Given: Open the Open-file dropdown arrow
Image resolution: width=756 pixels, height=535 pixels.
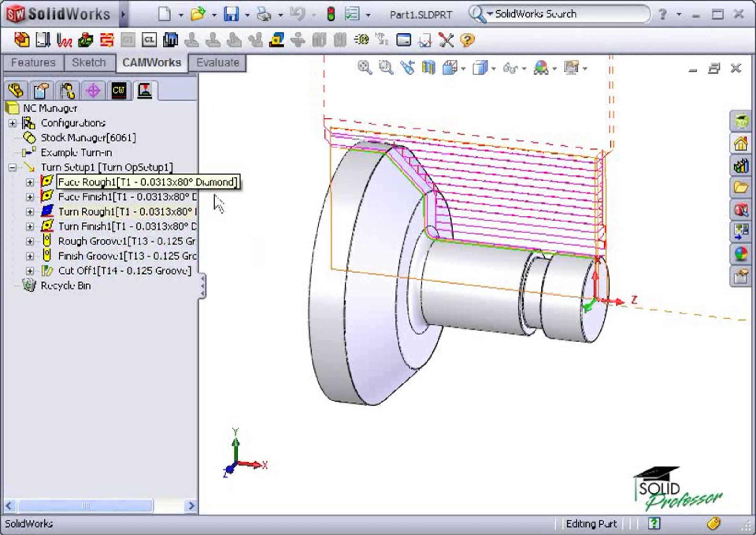Looking at the screenshot, I should point(214,15).
